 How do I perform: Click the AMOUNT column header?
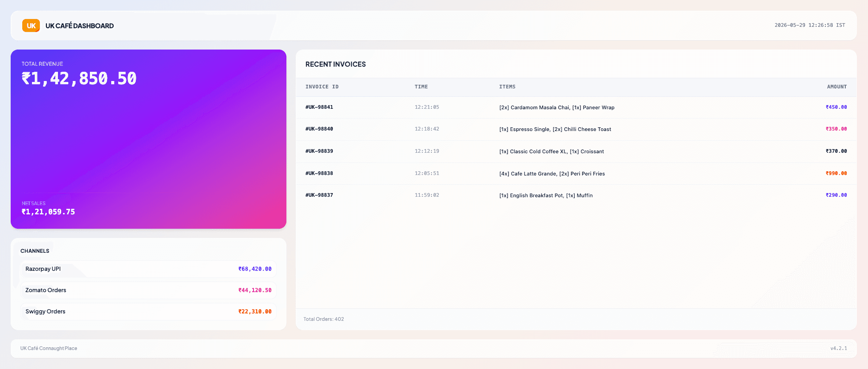coord(837,87)
